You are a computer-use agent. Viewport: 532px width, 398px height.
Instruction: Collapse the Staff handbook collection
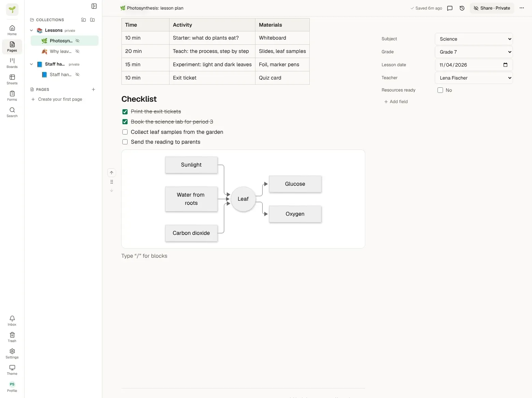(31, 64)
